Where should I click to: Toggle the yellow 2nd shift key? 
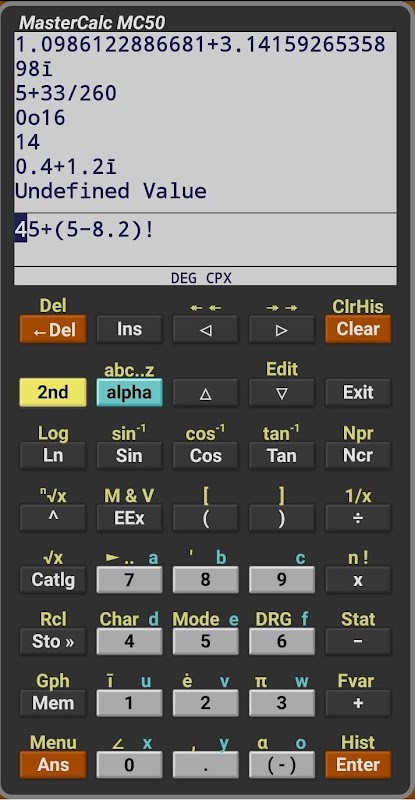pos(53,393)
